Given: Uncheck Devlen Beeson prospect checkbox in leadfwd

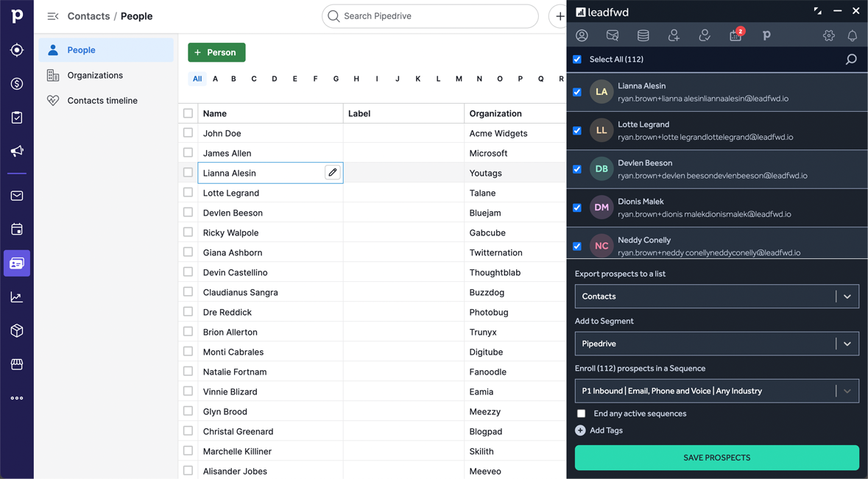Looking at the screenshot, I should (576, 168).
